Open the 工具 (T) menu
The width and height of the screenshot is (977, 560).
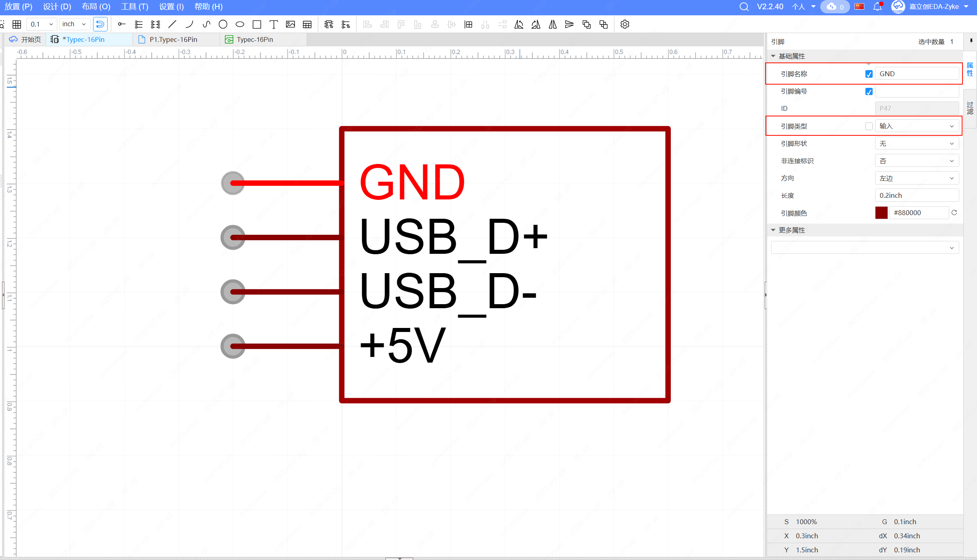click(x=135, y=7)
